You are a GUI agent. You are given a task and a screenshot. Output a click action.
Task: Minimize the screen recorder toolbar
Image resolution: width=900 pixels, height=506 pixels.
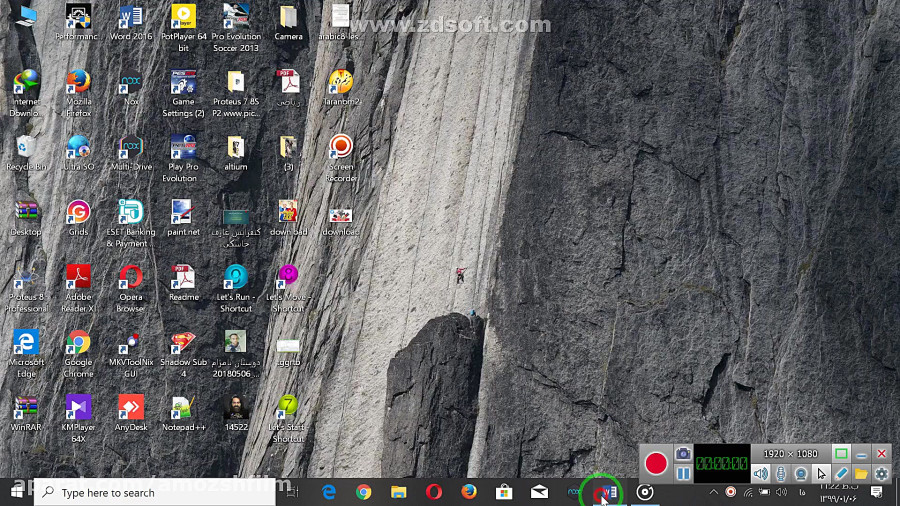coord(862,454)
